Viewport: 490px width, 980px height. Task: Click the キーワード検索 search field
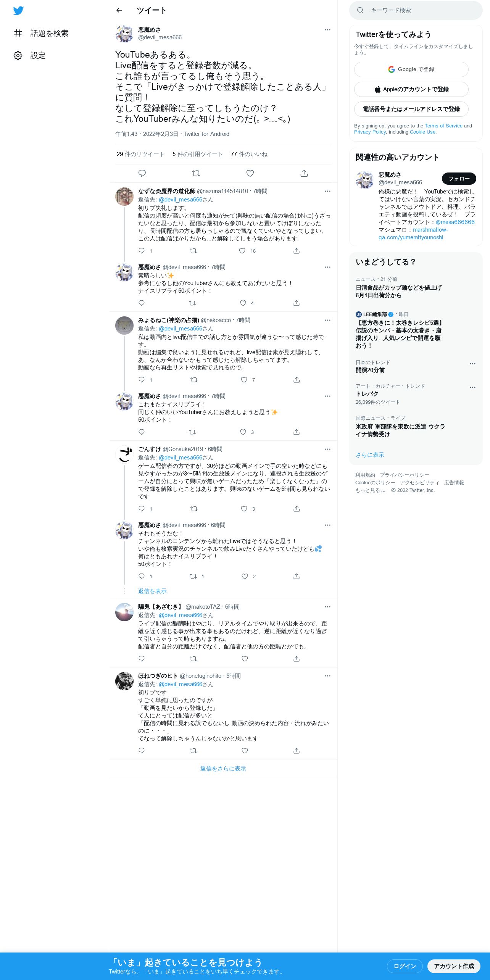pyautogui.click(x=416, y=10)
